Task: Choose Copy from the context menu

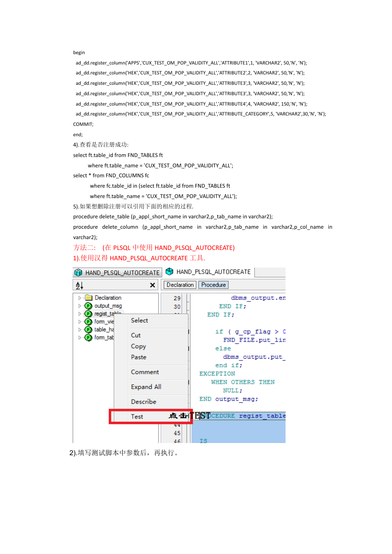Action: (x=151, y=346)
